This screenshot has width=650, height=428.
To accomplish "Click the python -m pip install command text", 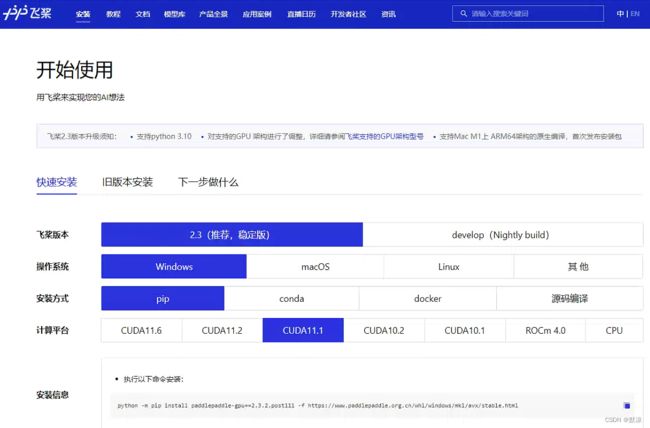I will coord(318,406).
